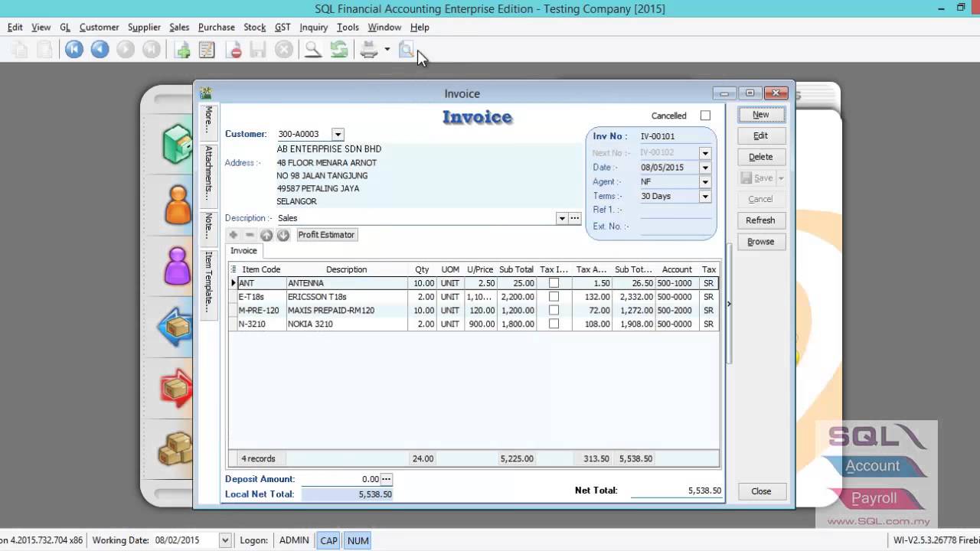Select the Invoice tab above the grid

point(243,251)
